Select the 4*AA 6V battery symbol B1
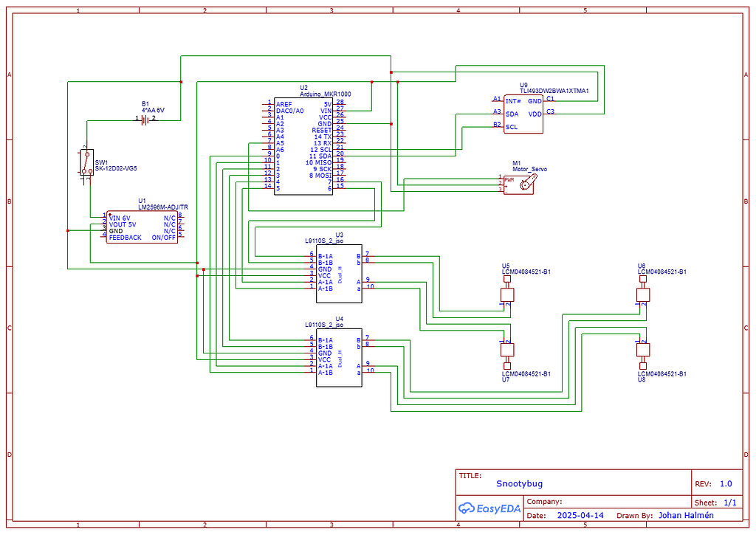The image size is (756, 535). coord(145,118)
